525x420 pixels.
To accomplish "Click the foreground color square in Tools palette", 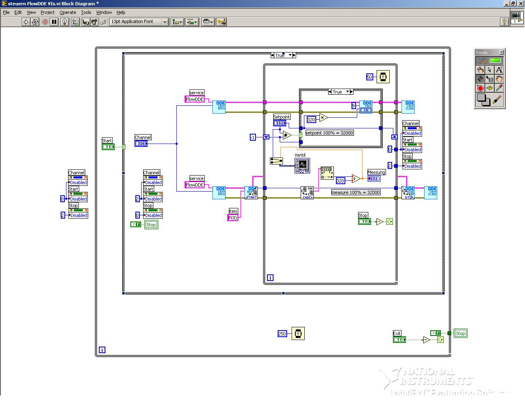I will pos(482,98).
